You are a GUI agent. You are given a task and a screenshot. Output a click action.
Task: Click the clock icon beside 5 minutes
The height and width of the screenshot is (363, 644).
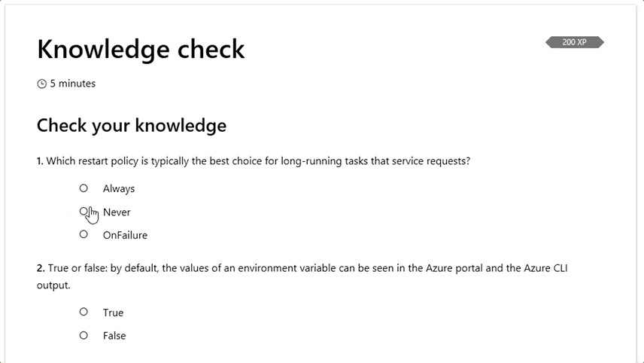[42, 84]
